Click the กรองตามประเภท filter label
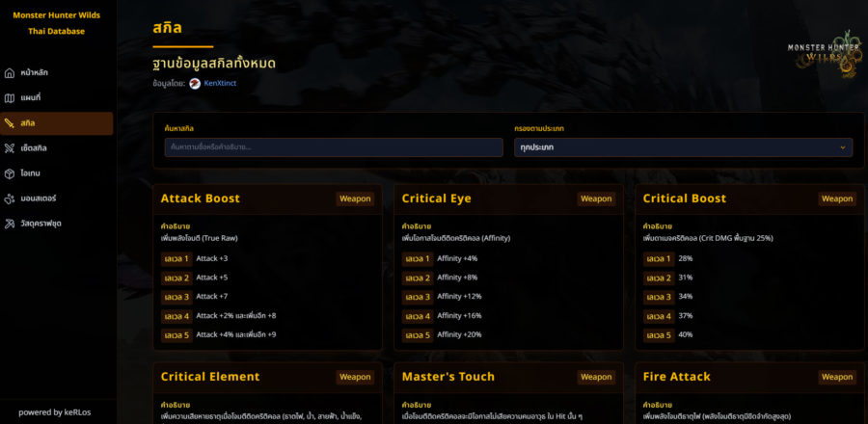 pyautogui.click(x=539, y=128)
